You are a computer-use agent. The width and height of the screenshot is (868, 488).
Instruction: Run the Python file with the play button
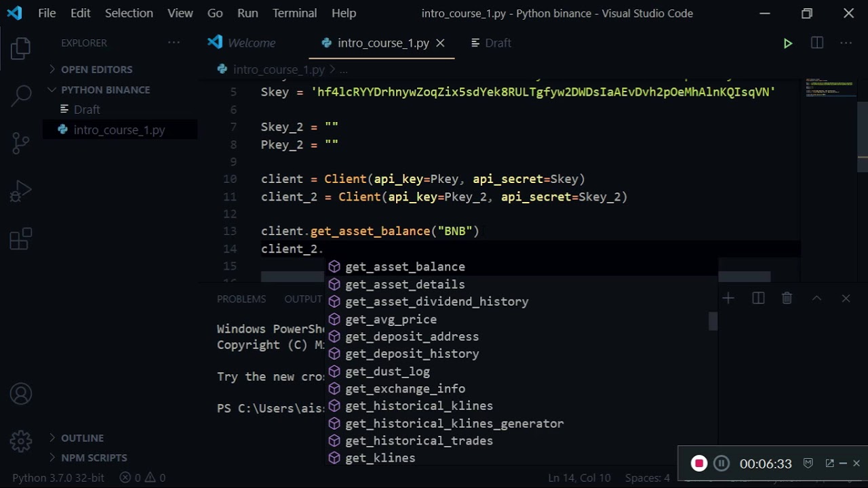(787, 43)
